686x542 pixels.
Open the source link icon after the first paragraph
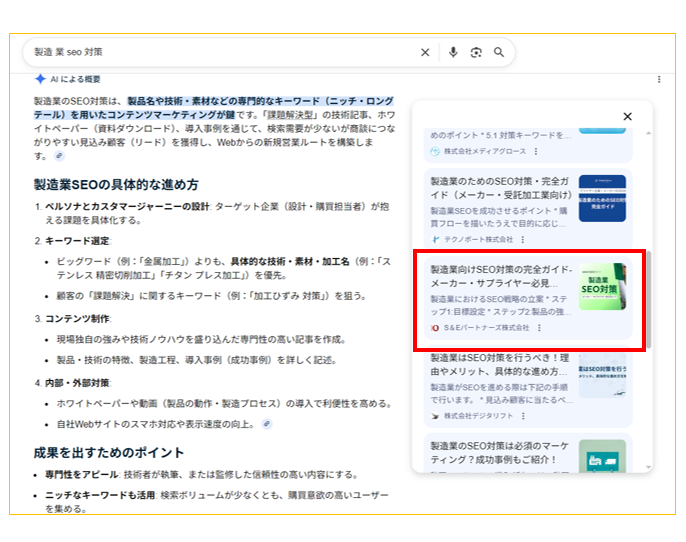[59, 156]
